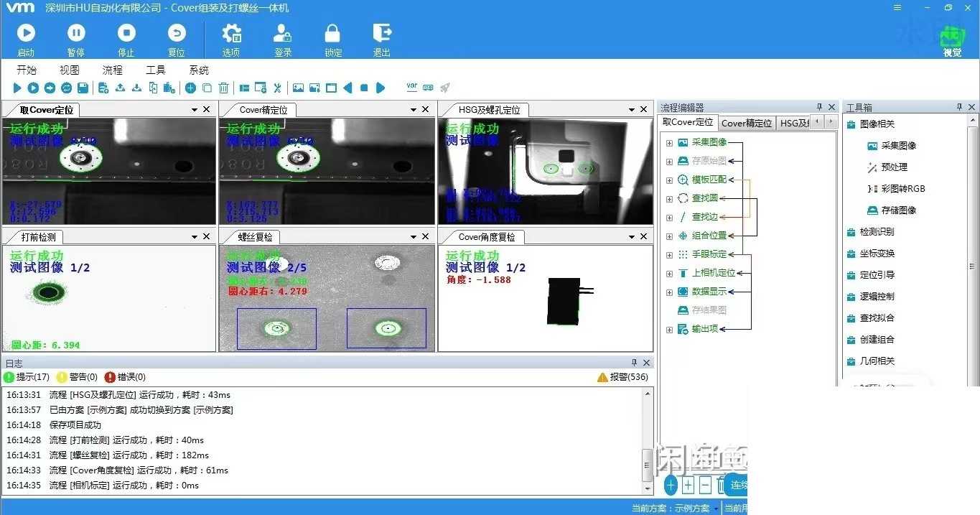980x515 pixels.
Task: Toggle the 错误(0) log filter
Action: (x=125, y=377)
